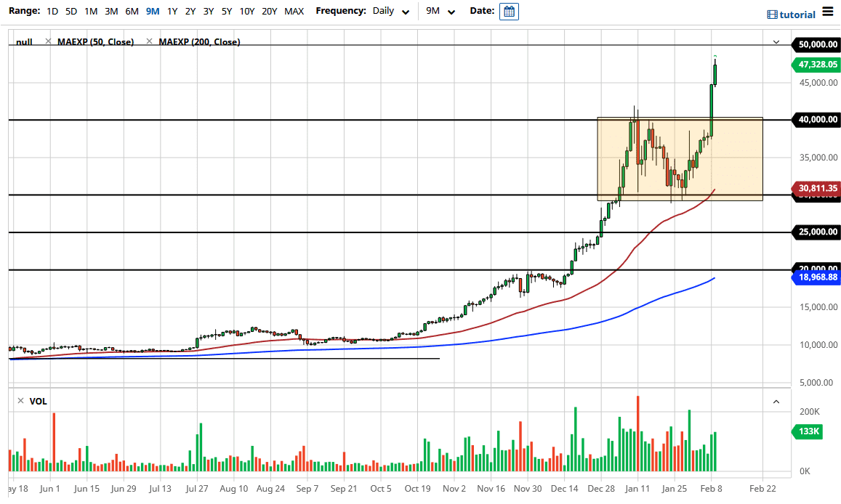Screen dimensions: 841x504
Task: Switch to the 1Y range
Action: 172,11
